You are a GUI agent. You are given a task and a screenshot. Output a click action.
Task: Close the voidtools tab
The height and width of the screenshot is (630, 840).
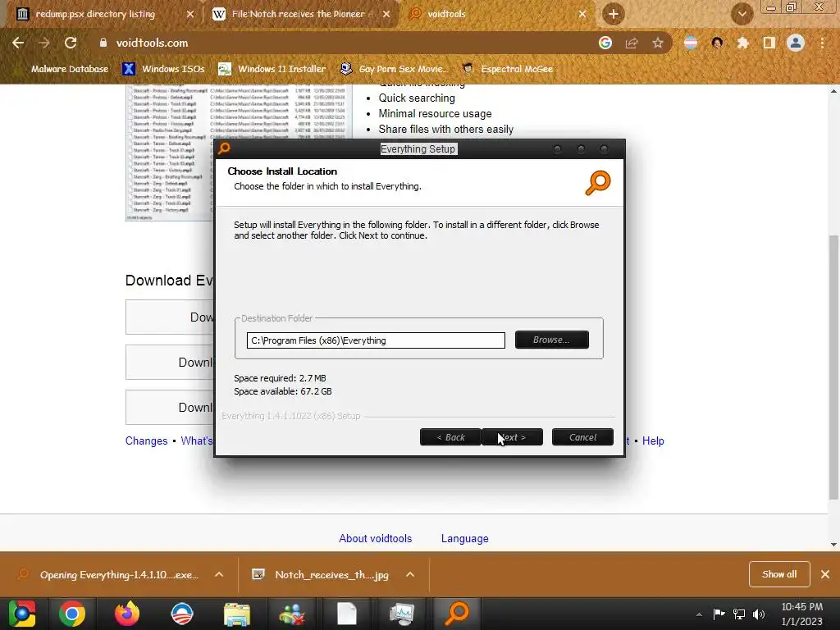tap(582, 15)
